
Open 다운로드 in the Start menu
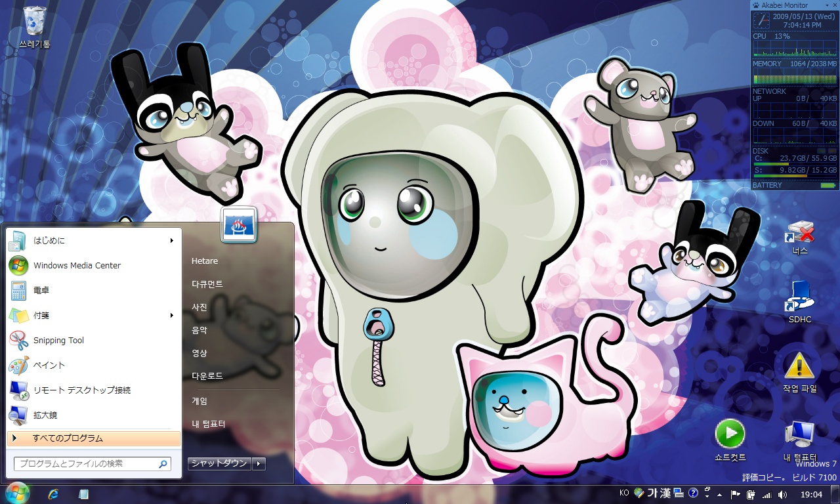tap(207, 375)
